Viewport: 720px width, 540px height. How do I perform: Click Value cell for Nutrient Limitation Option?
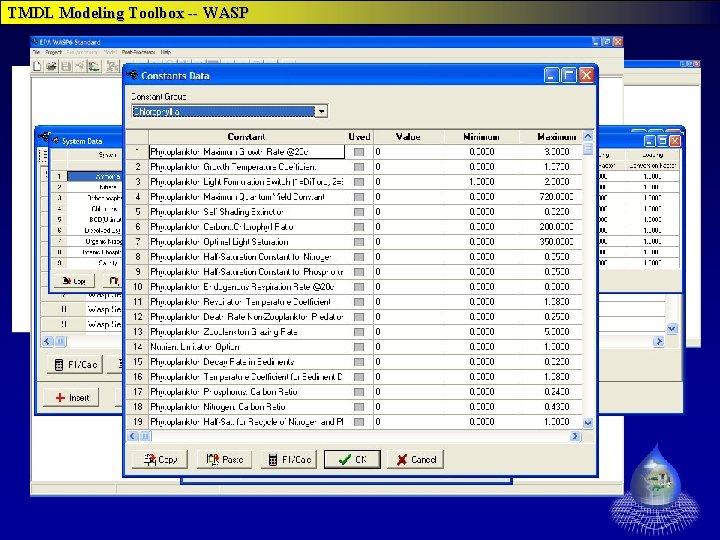click(409, 347)
